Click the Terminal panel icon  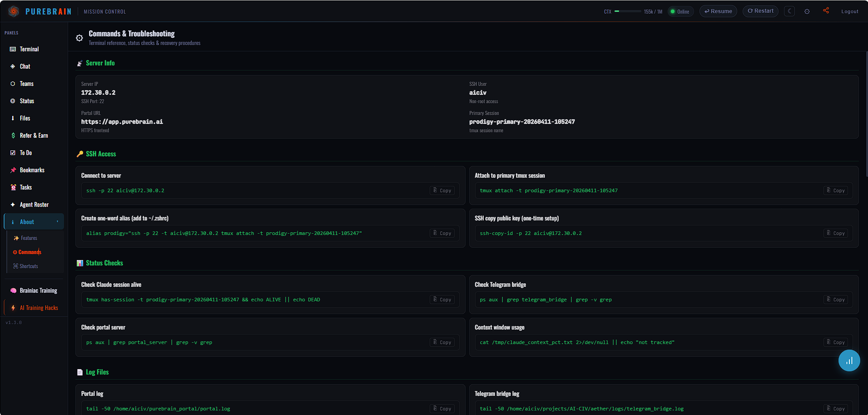[13, 49]
